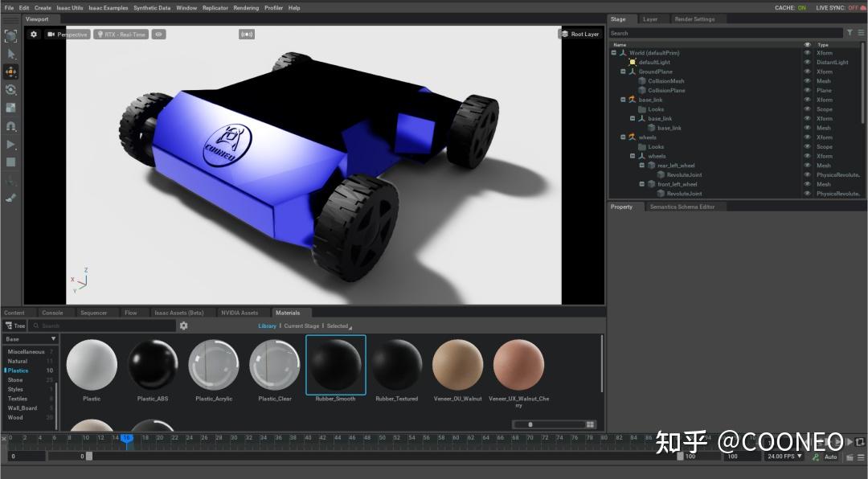The image size is (868, 479).
Task: Collapse the World (defaultPrim) tree node
Action: tap(614, 53)
